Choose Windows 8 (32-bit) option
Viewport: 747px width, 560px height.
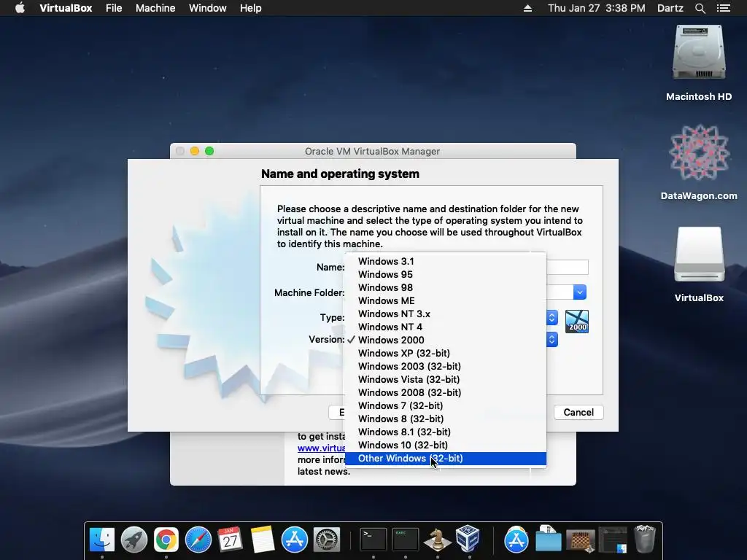[x=446, y=419]
